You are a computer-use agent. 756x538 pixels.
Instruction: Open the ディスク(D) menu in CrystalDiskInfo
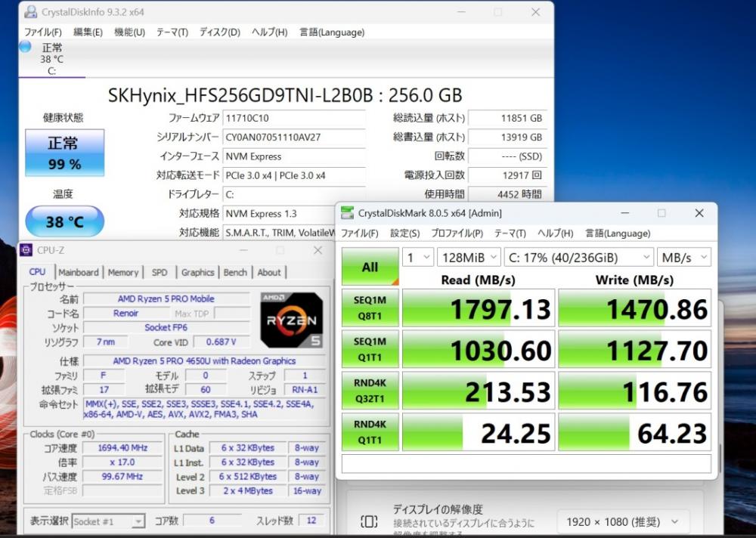pyautogui.click(x=220, y=32)
